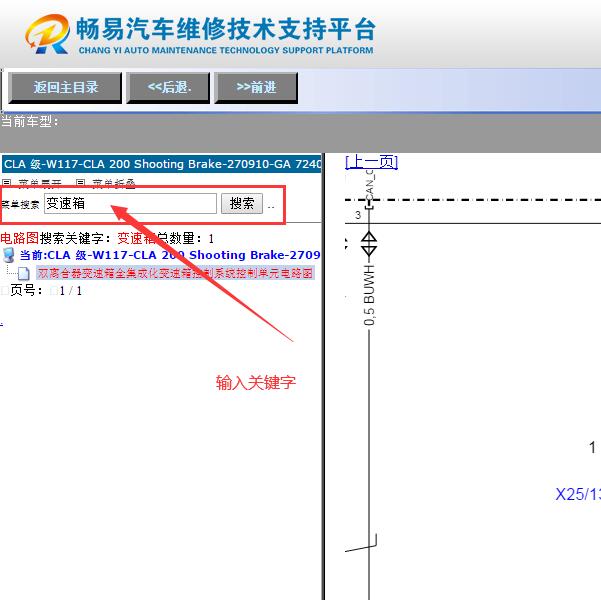Click the 返回主目录 button
This screenshot has width=601, height=600.
(65, 88)
